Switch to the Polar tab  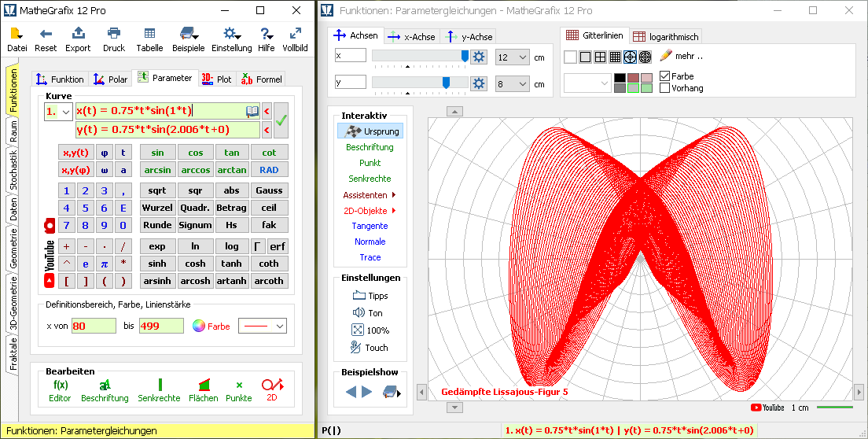point(111,79)
